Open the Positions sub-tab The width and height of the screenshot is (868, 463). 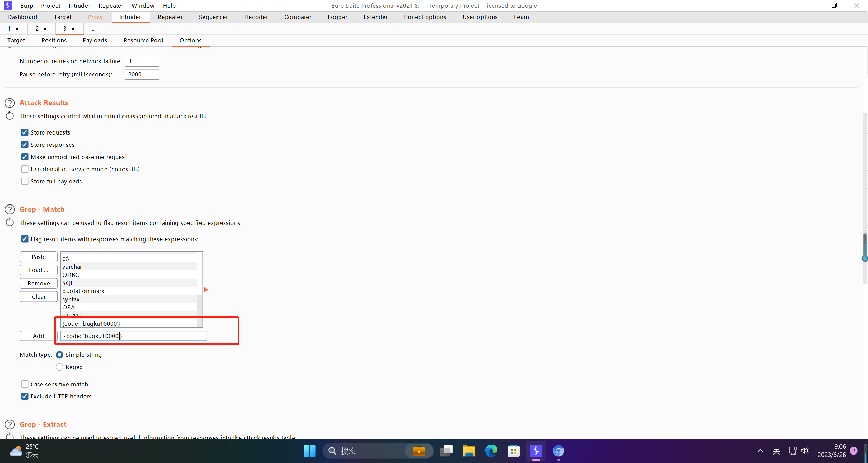(x=54, y=40)
